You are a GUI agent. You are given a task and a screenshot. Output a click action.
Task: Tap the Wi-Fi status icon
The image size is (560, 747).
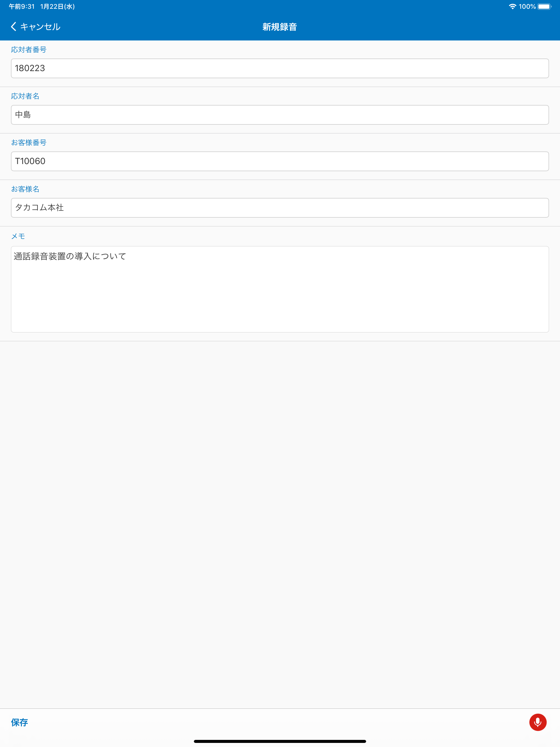[x=512, y=6]
